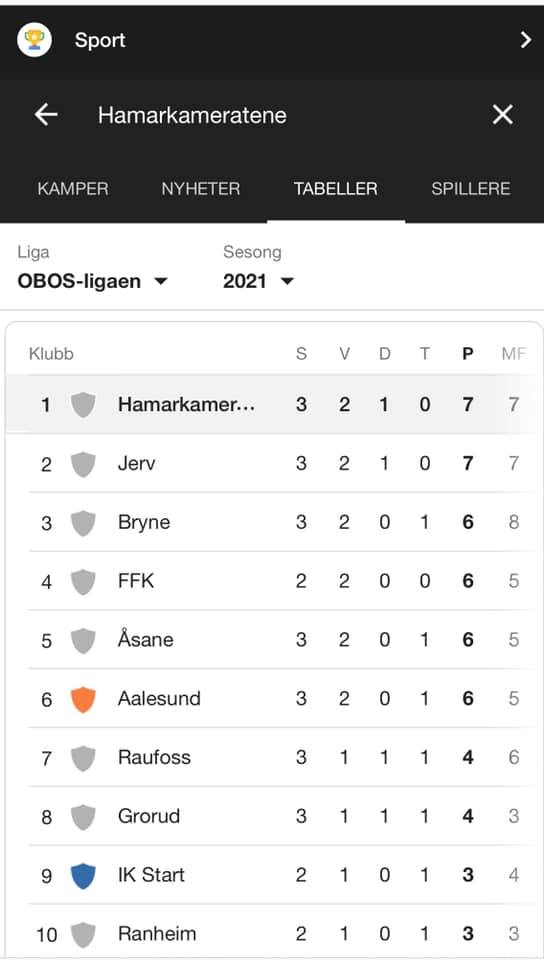Click the blue IK Start shield icon
The height and width of the screenshot is (960, 544).
[83, 876]
